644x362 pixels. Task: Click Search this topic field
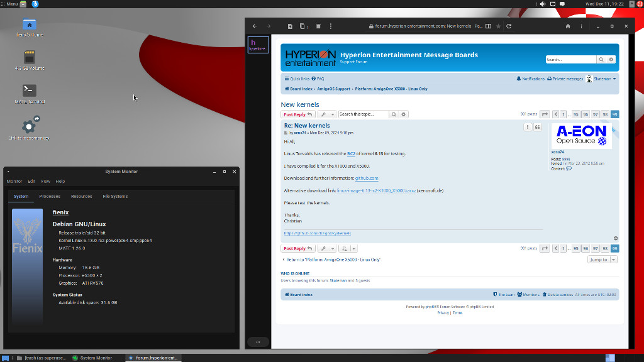(364, 114)
